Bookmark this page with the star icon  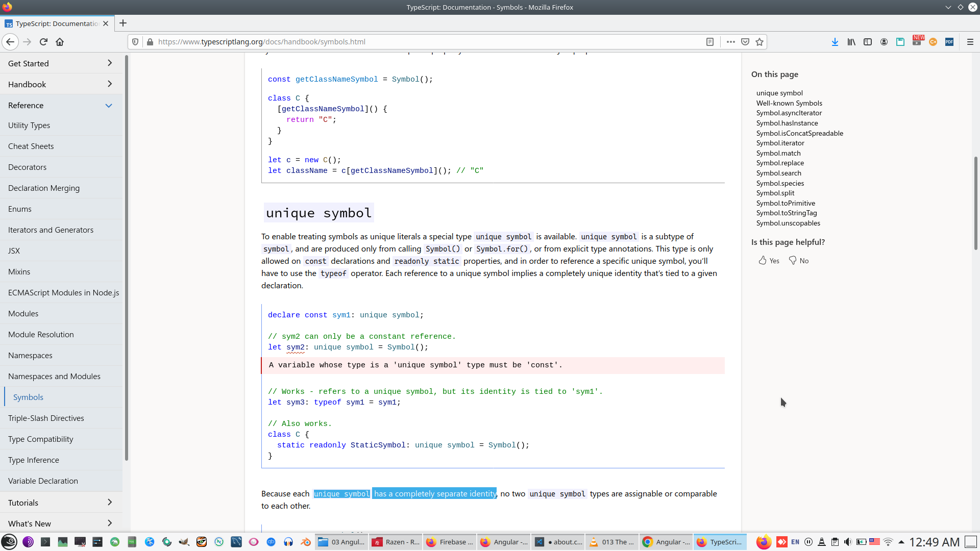click(759, 42)
